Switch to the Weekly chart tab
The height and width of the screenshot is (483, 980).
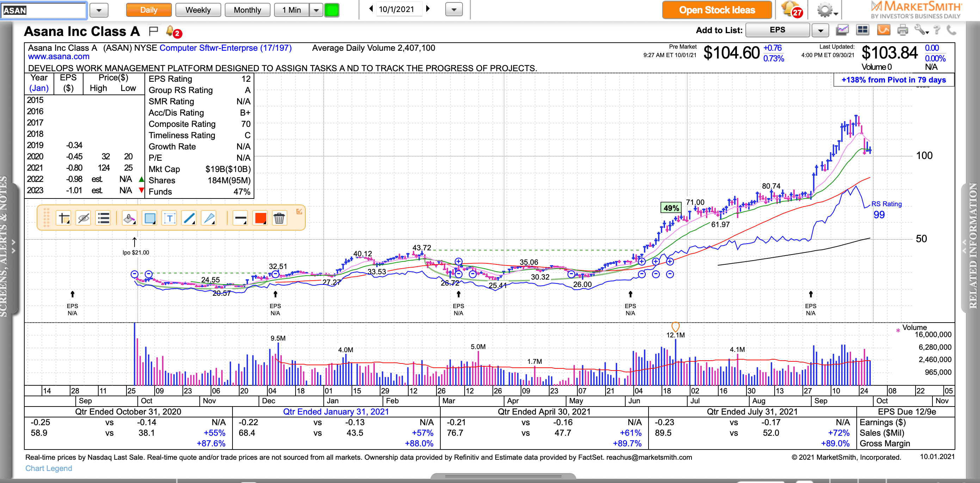pyautogui.click(x=198, y=10)
